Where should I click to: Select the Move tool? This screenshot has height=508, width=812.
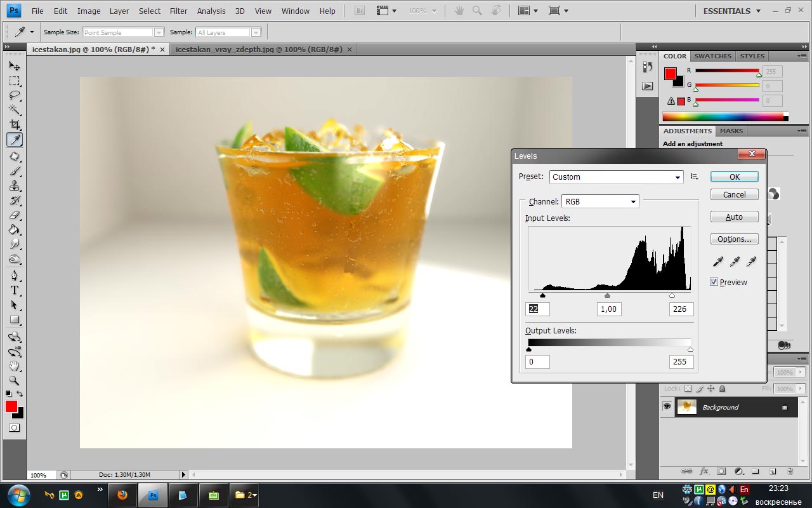coord(14,66)
